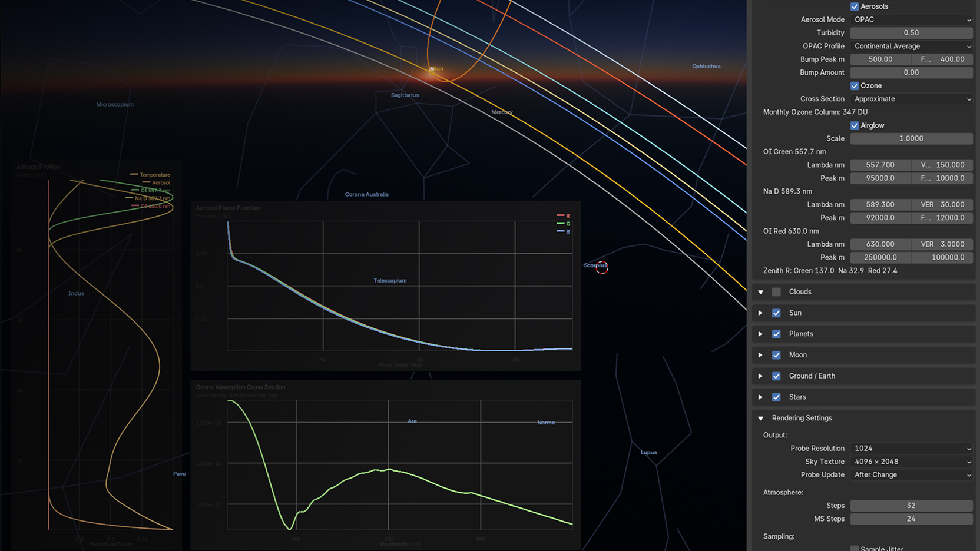Click the OI Green V... 150.000 field
The image size is (980, 551).
942,165
